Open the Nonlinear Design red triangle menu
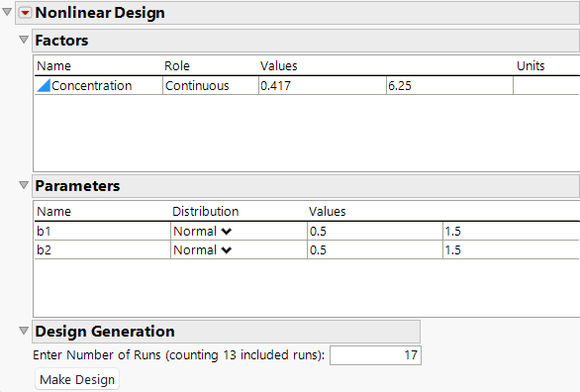 [25, 13]
